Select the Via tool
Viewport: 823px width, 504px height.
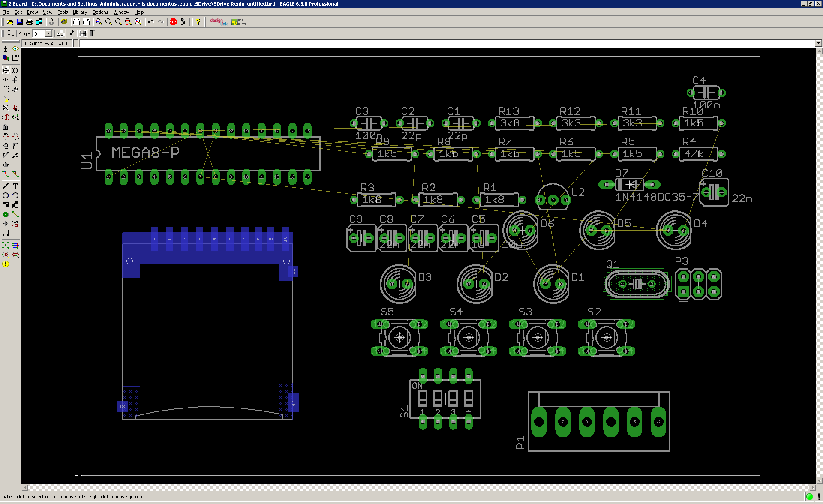coord(6,214)
